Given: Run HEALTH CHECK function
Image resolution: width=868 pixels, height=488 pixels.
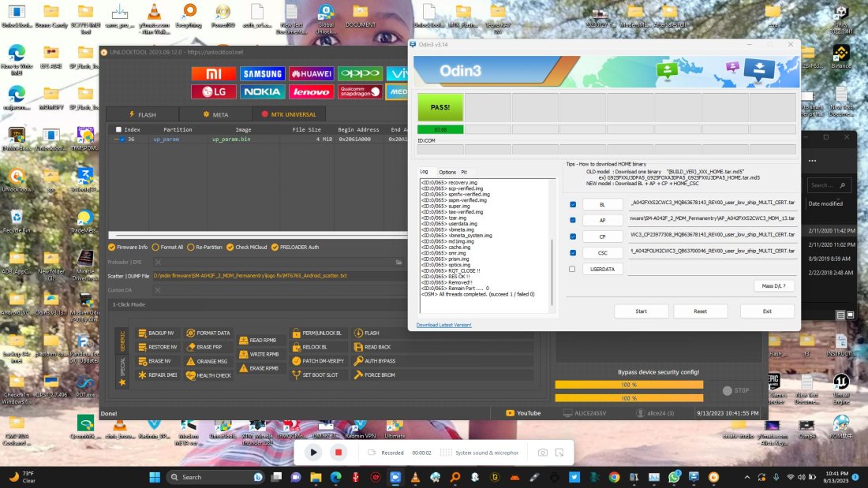Looking at the screenshot, I should 208,375.
